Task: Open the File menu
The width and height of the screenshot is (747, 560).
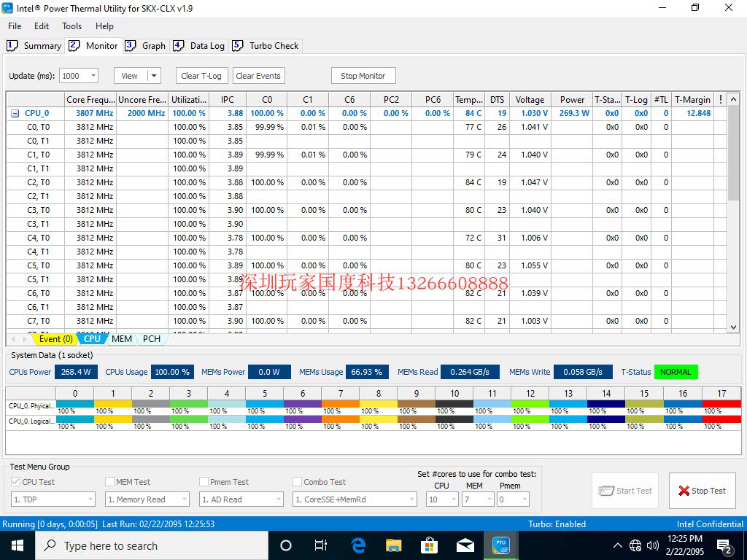Action: point(15,26)
